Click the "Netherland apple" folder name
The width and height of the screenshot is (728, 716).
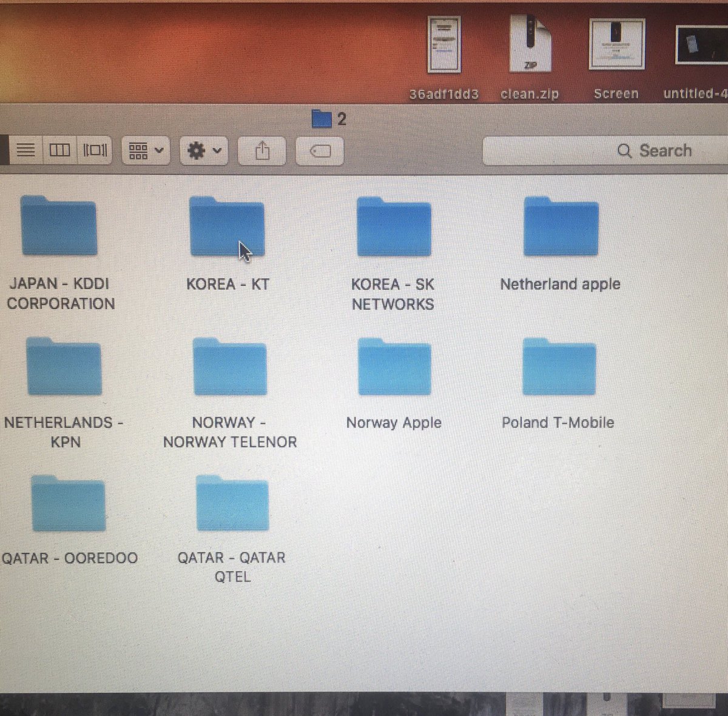560,284
